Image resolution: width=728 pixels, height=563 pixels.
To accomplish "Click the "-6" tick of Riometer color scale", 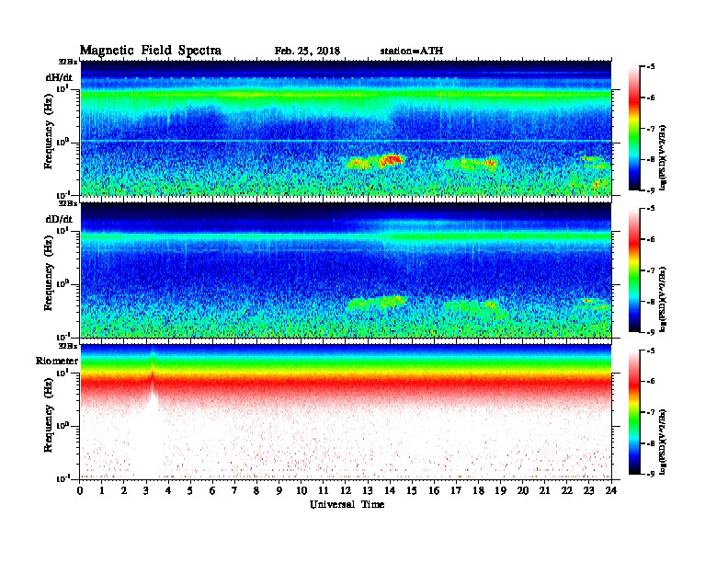I will click(x=651, y=382).
